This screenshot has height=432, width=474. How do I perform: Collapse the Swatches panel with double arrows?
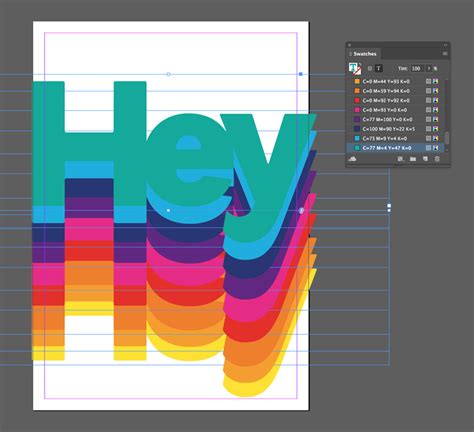[x=445, y=45]
